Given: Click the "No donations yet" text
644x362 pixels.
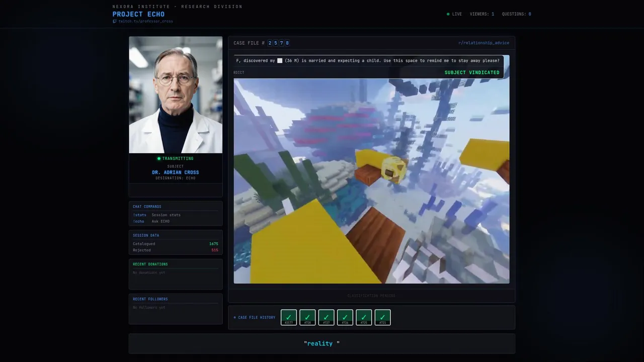Looking at the screenshot, I should [149, 273].
